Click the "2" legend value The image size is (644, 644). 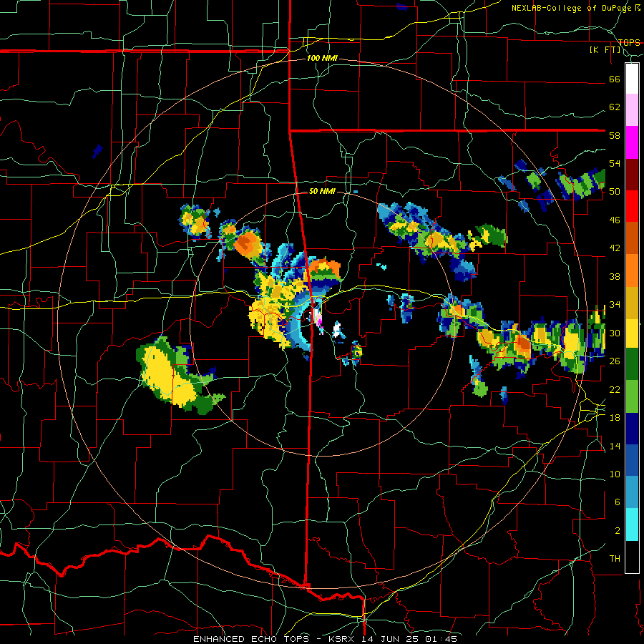tap(618, 531)
